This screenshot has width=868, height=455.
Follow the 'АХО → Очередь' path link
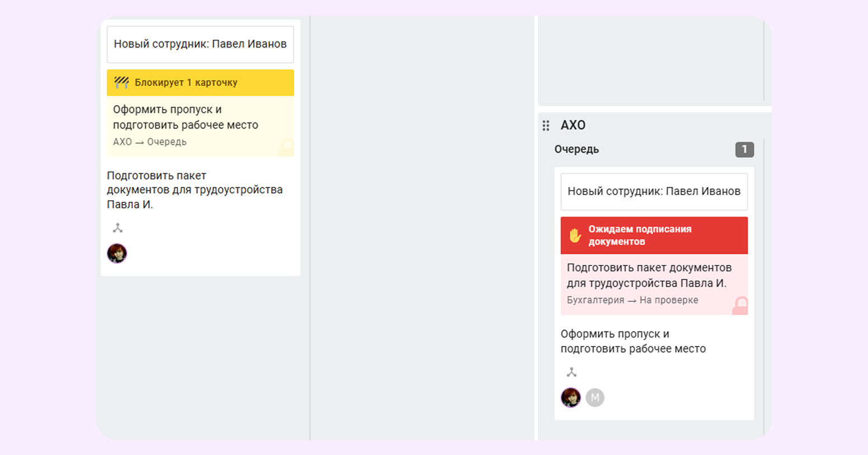click(x=150, y=142)
